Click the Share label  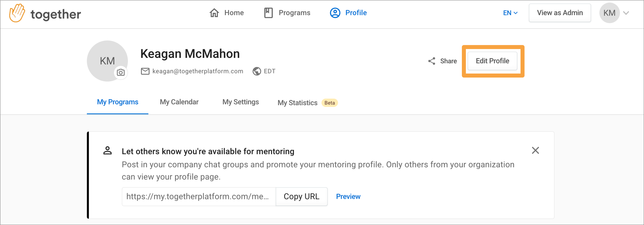(x=449, y=61)
